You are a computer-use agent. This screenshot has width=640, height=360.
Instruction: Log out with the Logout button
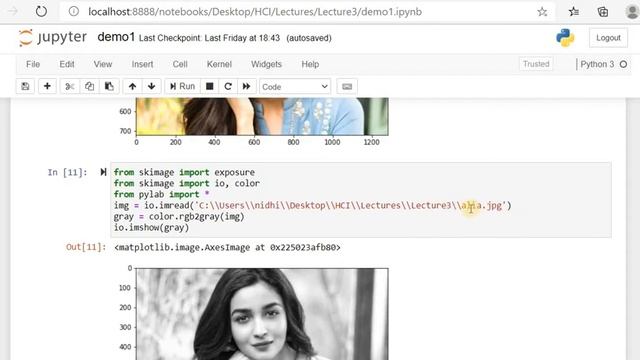coord(608,38)
